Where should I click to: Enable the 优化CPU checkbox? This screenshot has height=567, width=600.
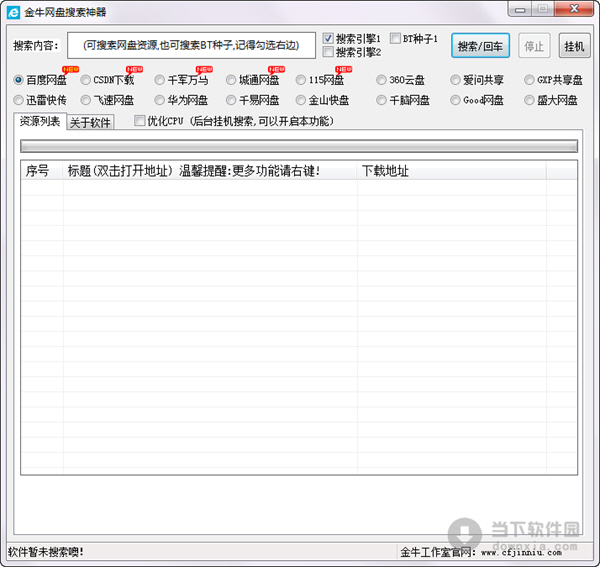click(x=140, y=122)
